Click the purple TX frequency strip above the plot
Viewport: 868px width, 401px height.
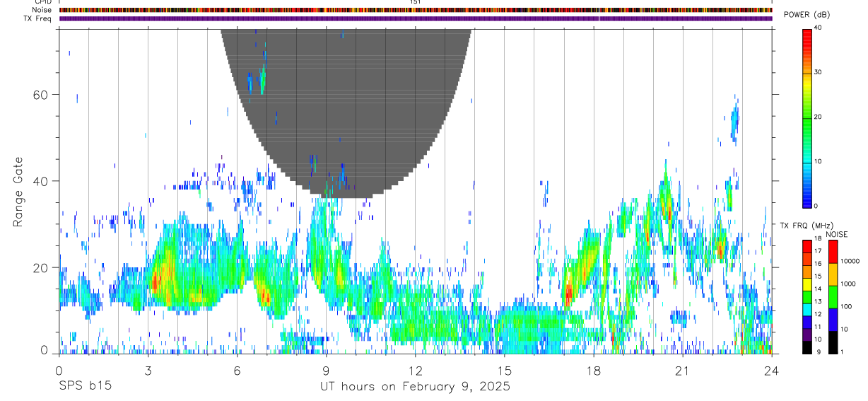coord(416,18)
